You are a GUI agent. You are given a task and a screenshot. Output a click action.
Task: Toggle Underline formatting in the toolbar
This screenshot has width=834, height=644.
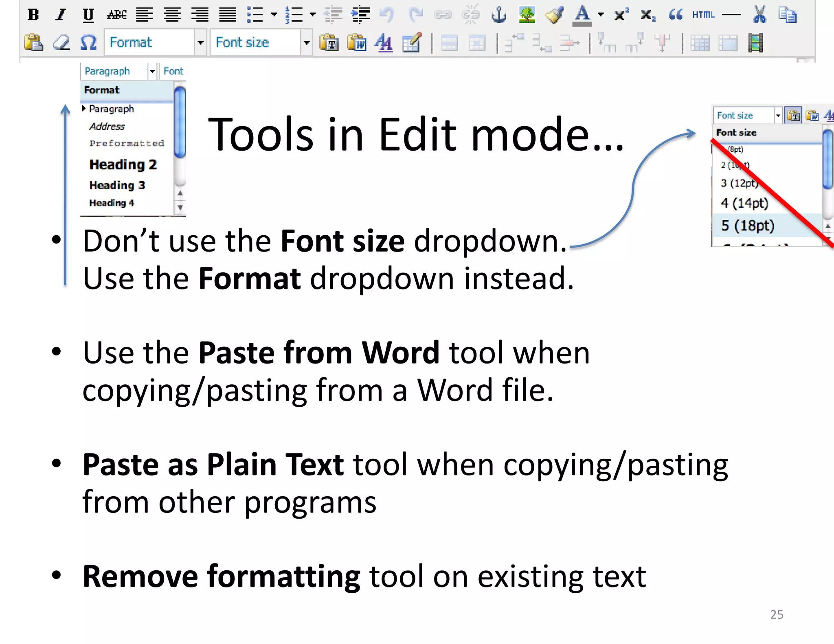coord(88,15)
